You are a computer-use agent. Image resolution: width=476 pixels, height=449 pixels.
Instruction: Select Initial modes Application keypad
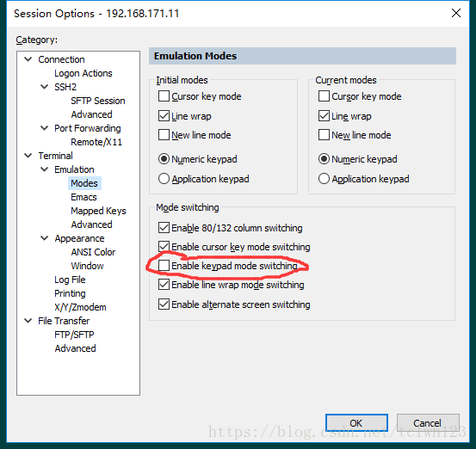click(x=164, y=179)
